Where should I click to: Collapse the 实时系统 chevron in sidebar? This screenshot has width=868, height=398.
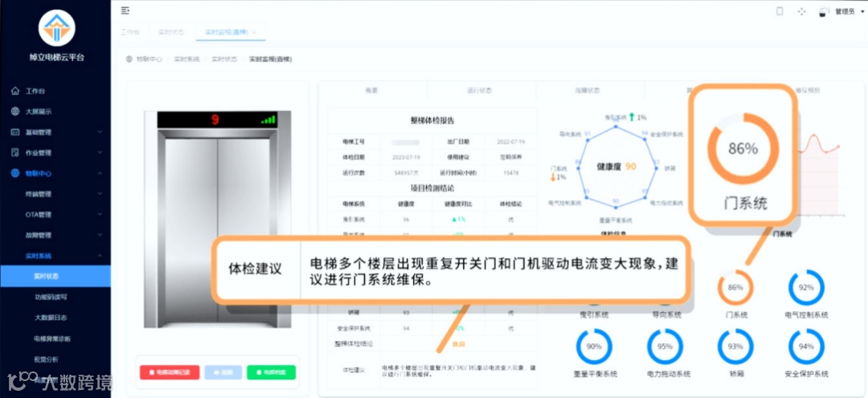tap(100, 256)
